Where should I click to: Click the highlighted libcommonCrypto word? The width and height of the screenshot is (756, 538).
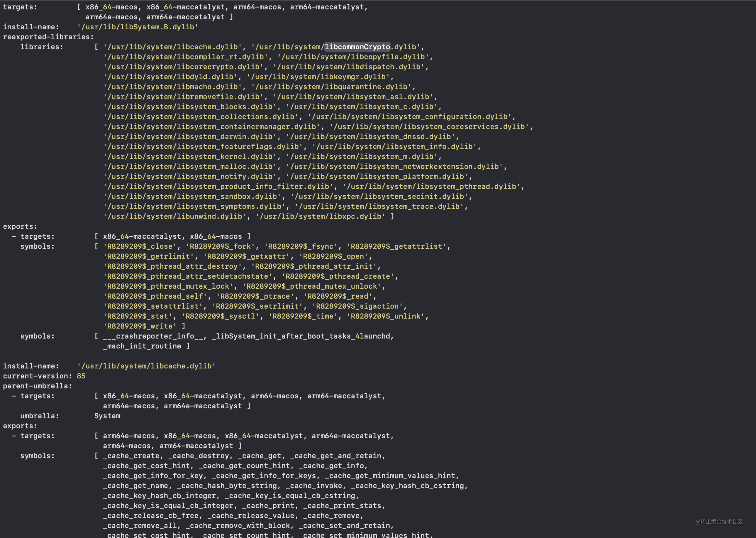[357, 47]
